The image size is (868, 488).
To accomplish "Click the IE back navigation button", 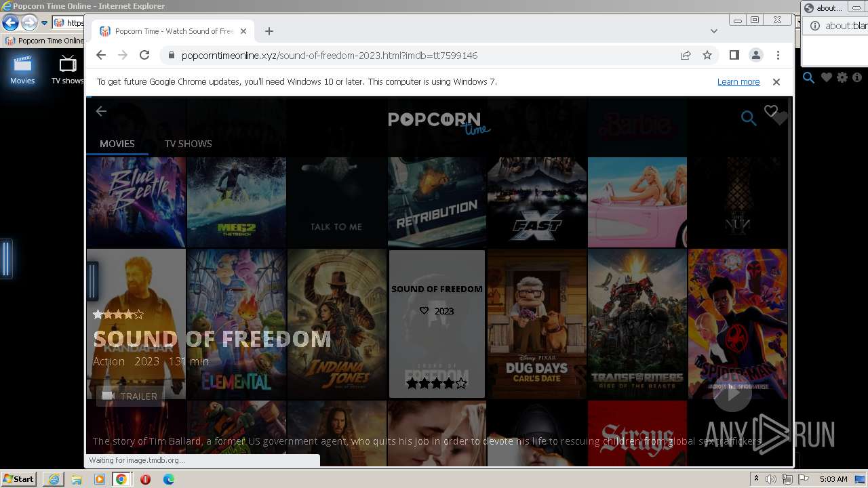I will pyautogui.click(x=10, y=22).
